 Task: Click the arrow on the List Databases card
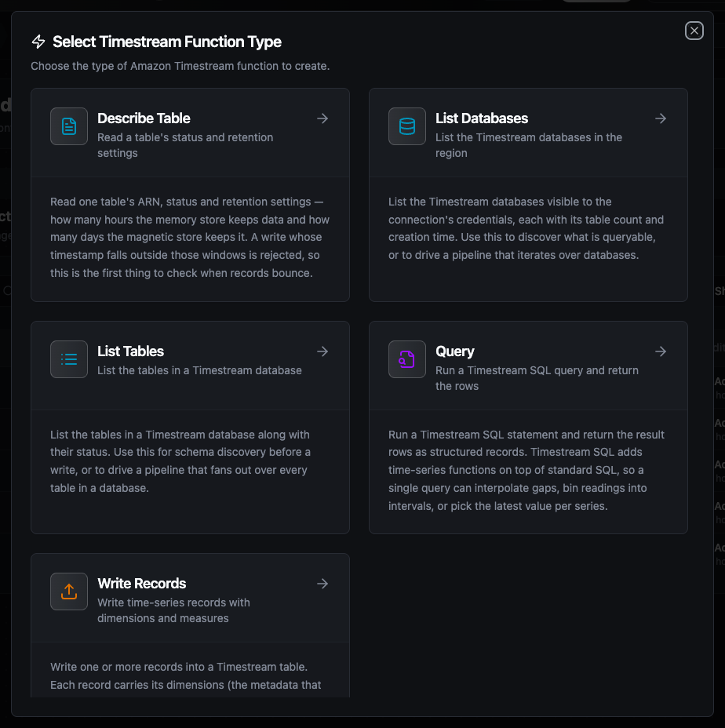pos(661,118)
